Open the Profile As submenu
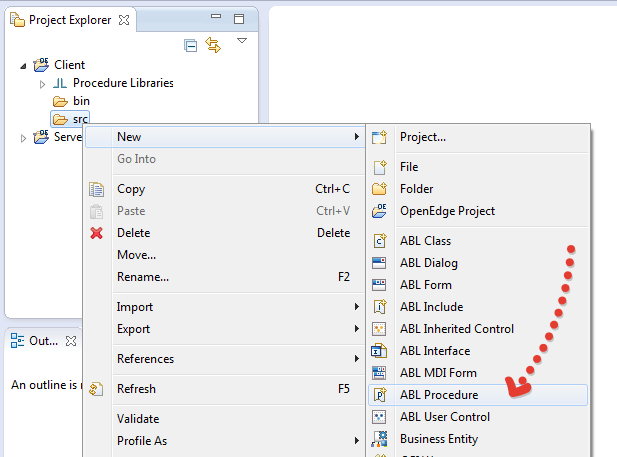617x457 pixels. (x=225, y=441)
